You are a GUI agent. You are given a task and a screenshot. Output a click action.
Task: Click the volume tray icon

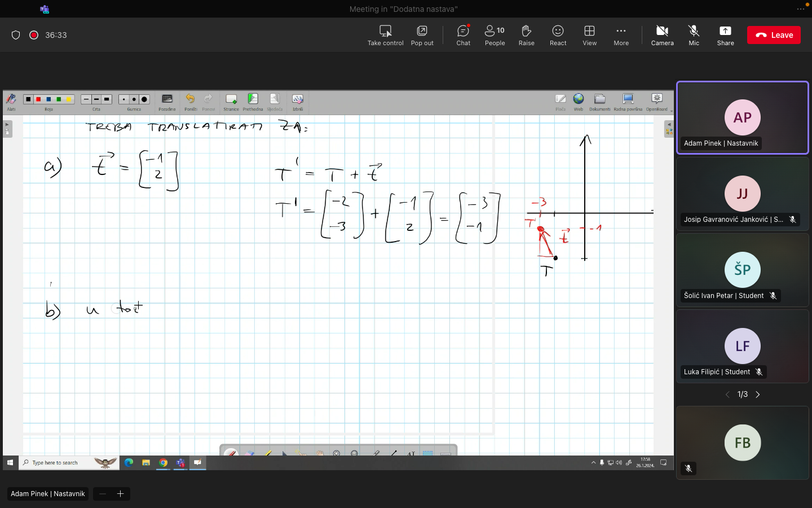pos(619,463)
